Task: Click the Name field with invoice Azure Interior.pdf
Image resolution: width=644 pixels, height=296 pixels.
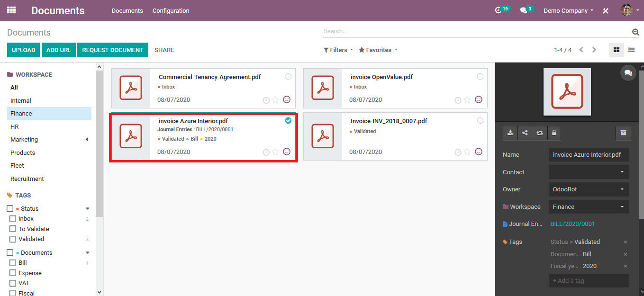Action: pos(589,155)
